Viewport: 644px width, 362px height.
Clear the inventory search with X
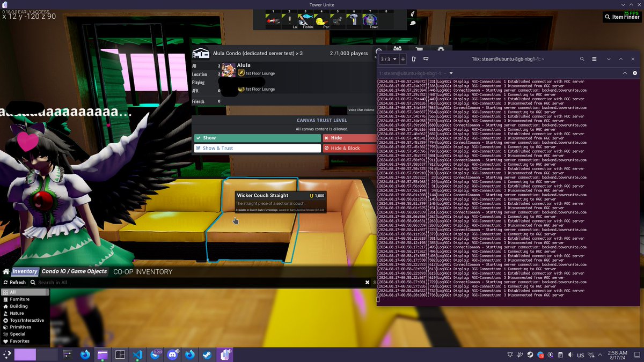[x=368, y=282]
